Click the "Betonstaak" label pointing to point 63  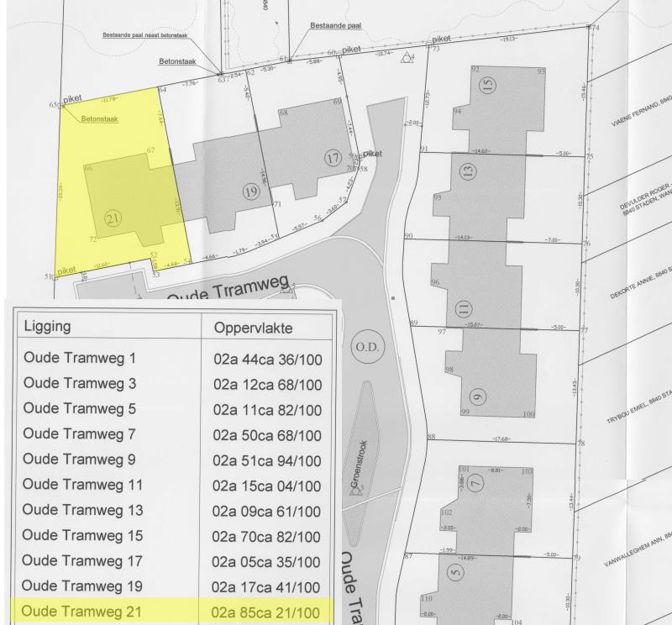coord(177,61)
